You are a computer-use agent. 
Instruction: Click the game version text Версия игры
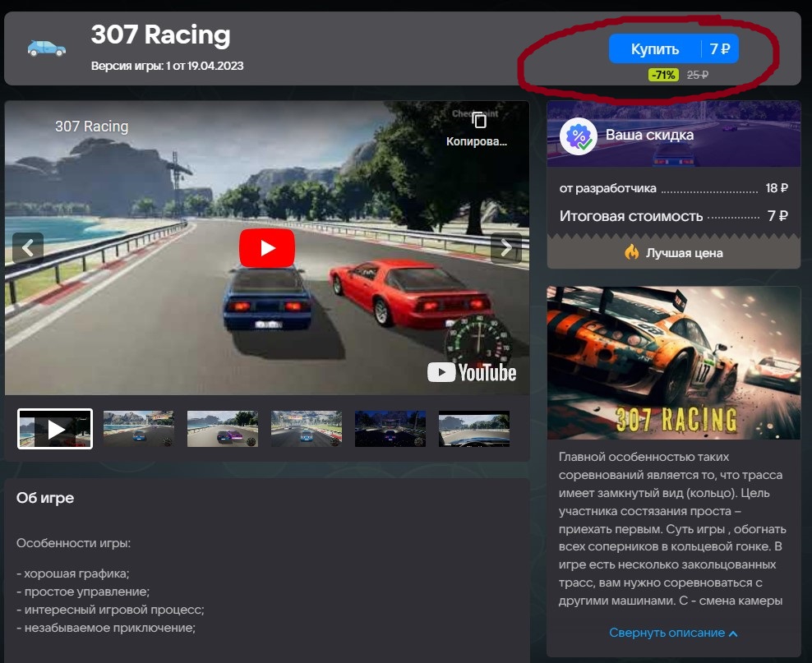(x=168, y=66)
